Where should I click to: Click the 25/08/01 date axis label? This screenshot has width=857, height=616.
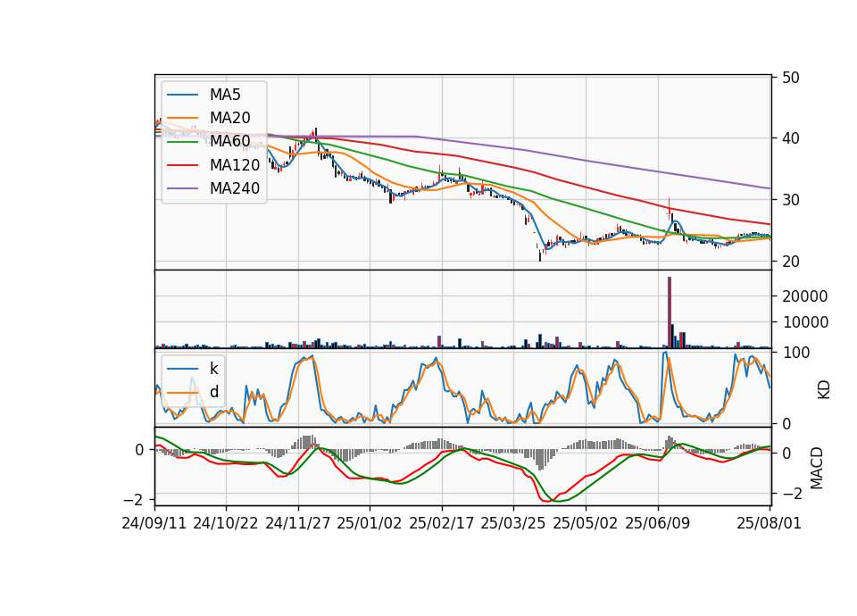[770, 523]
